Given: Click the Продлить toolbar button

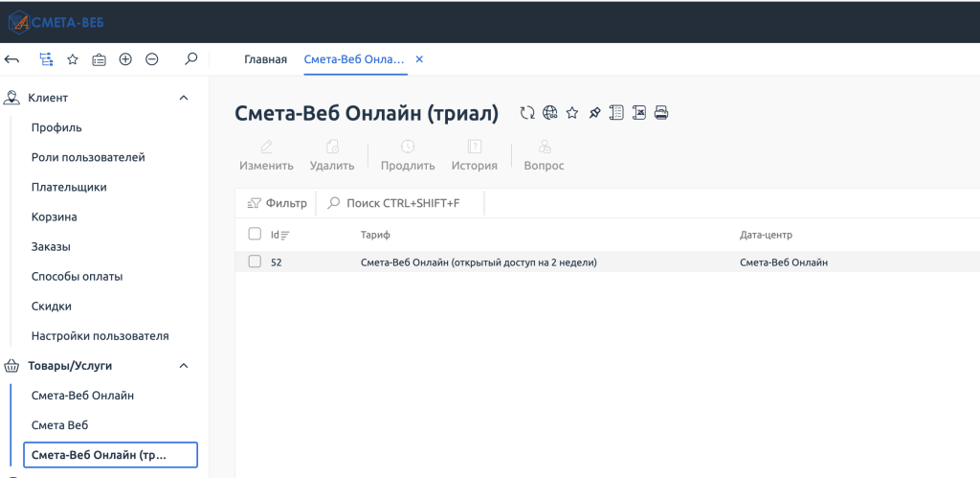Looking at the screenshot, I should [408, 156].
